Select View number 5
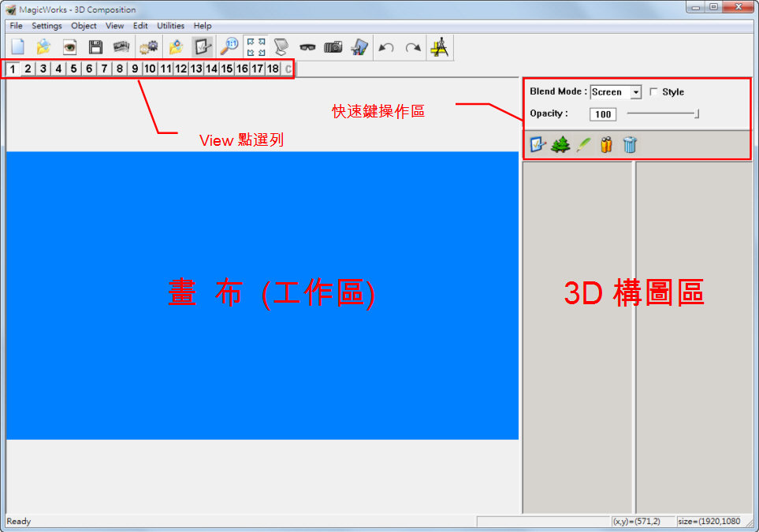759x532 pixels. point(73,69)
